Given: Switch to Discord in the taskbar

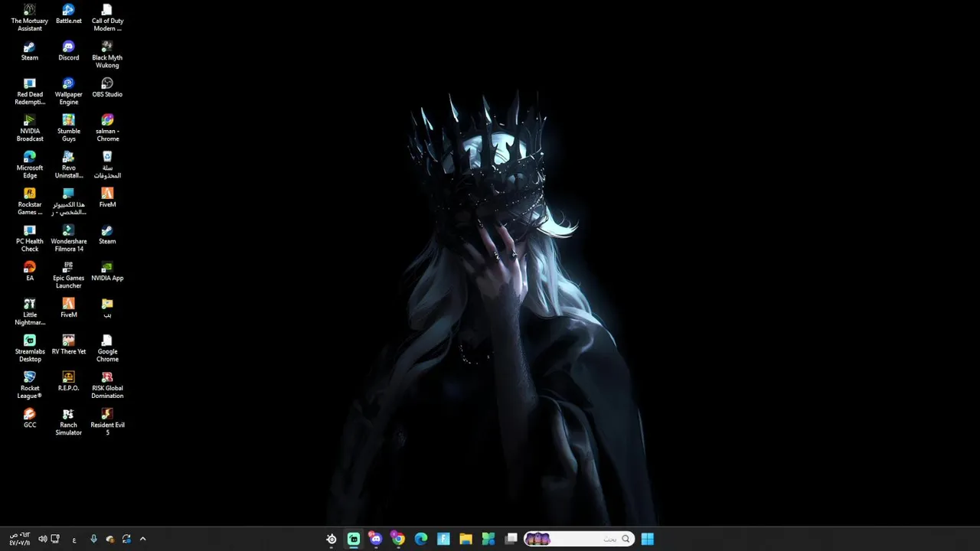Looking at the screenshot, I should (x=375, y=539).
